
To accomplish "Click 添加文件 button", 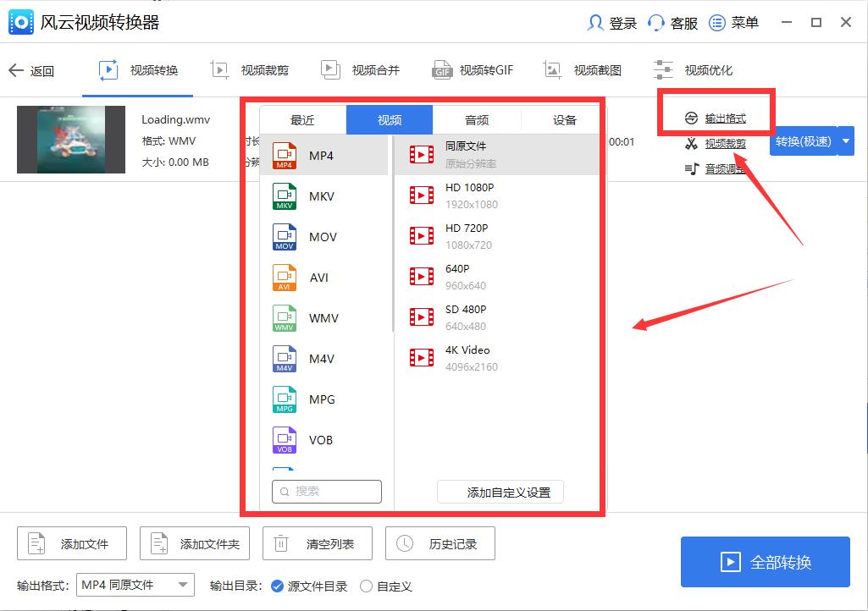I will (72, 543).
